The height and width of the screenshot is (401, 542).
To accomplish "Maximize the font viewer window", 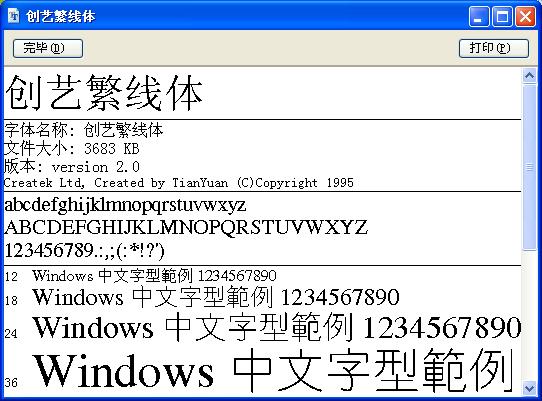I will tap(502, 17).
